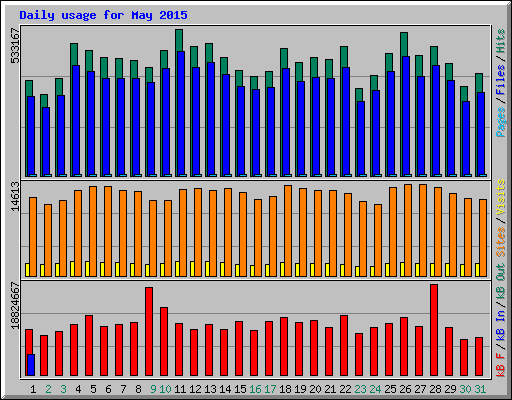Click day label "19" on the x-axis
The width and height of the screenshot is (512, 400).
300,389
